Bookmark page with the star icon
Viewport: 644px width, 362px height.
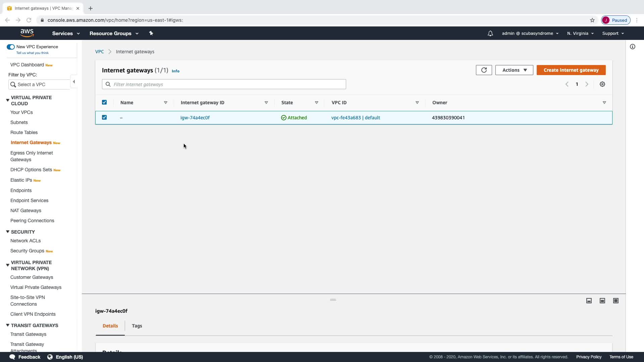(592, 20)
